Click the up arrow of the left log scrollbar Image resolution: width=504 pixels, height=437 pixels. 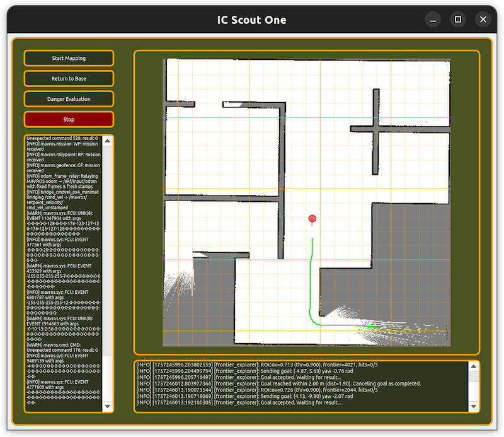(x=107, y=141)
